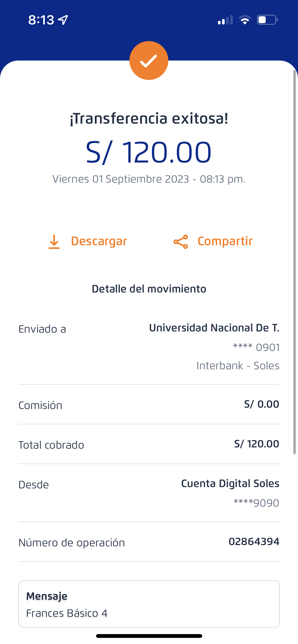Tap the battery icon in status bar
Screen dimensions: 298x644
267,20
